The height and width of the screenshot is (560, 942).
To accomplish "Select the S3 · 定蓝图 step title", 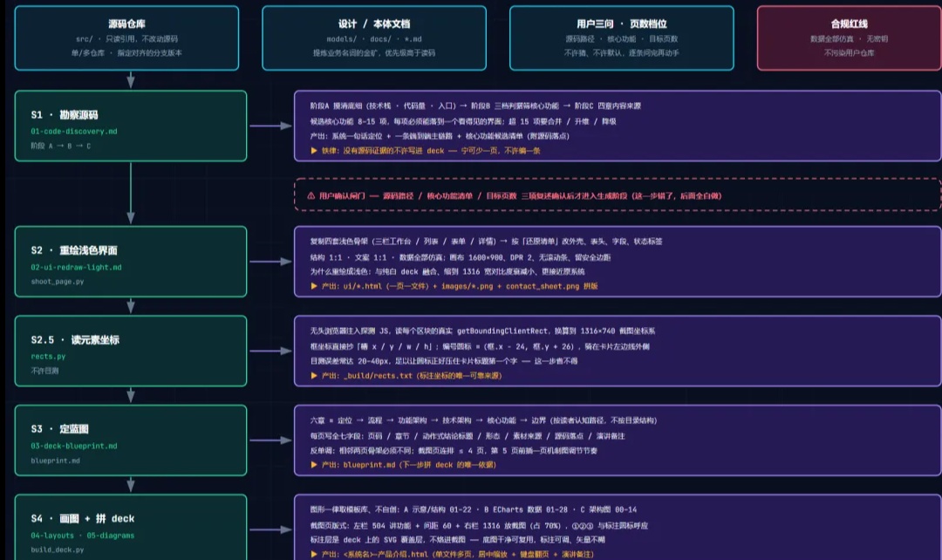I will point(59,429).
